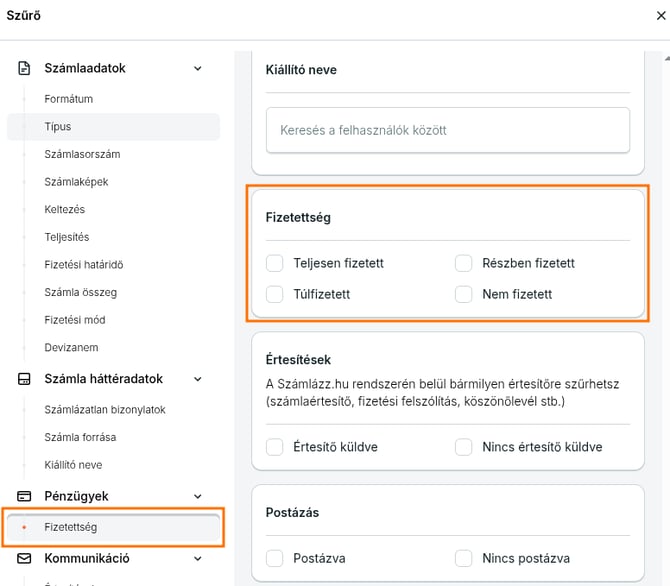Go to Fizetési határidő in sidebar
The width and height of the screenshot is (670, 586).
[x=84, y=265]
